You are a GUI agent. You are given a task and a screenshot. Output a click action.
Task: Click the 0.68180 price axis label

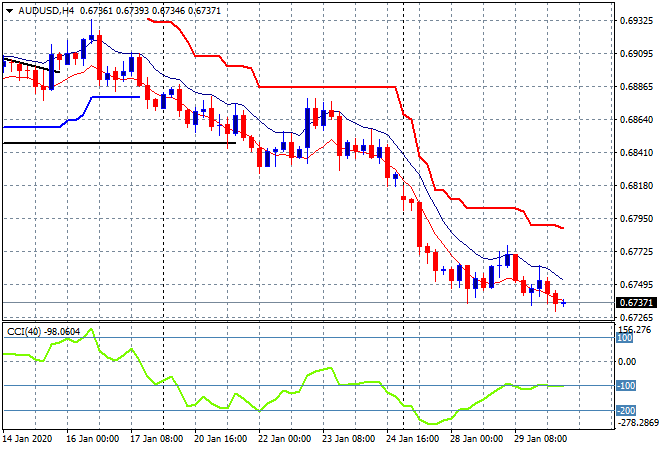[x=636, y=186]
